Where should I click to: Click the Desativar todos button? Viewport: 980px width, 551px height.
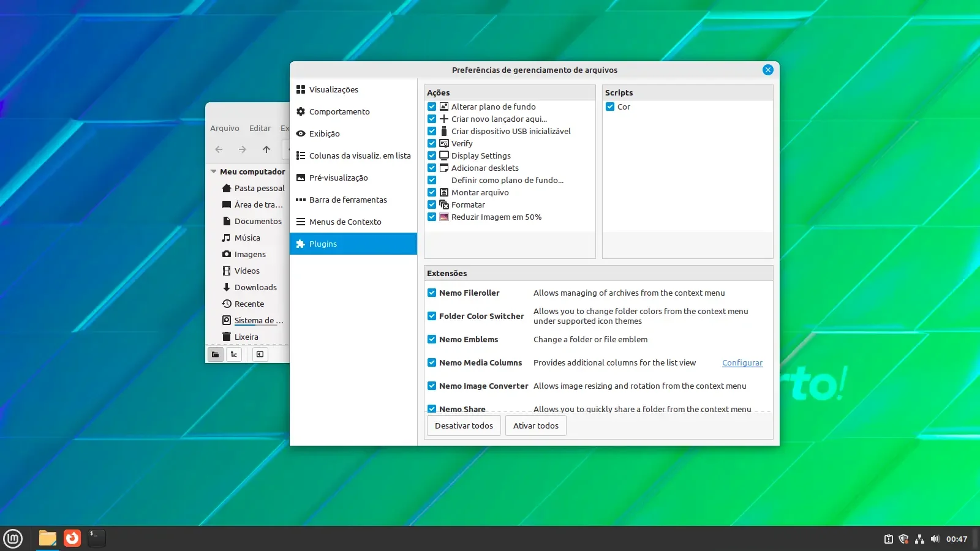[x=464, y=425]
